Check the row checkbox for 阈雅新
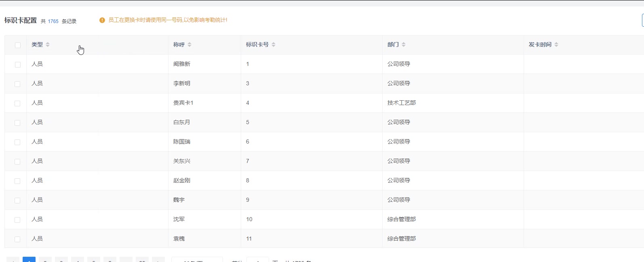The height and width of the screenshot is (262, 644). [x=18, y=65]
